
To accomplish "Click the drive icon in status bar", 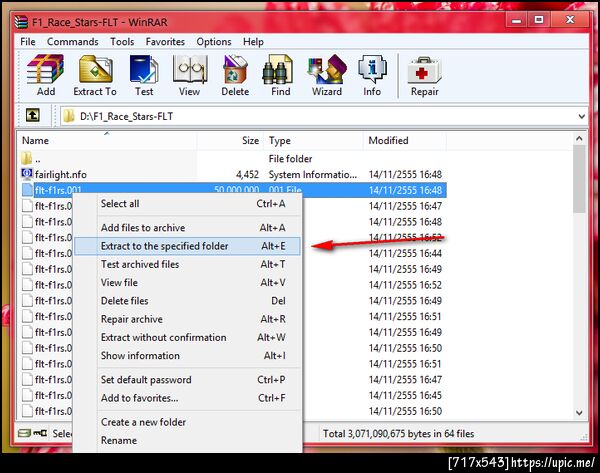I will (x=24, y=433).
